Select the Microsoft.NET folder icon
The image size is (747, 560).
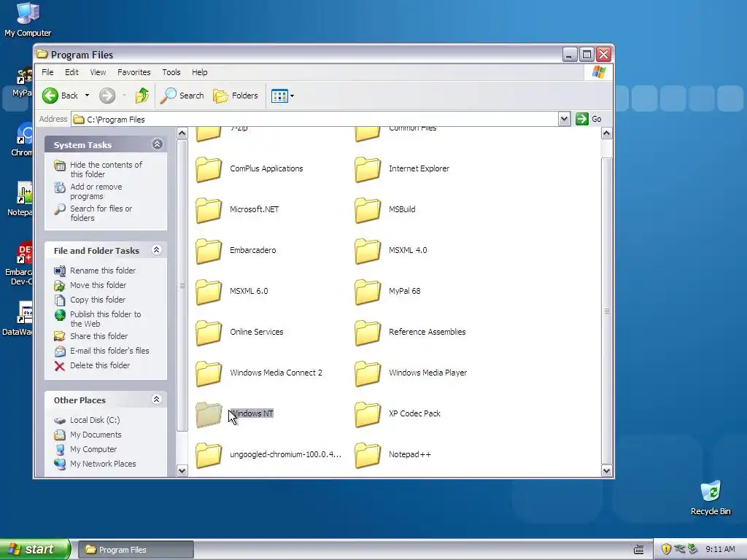pos(209,210)
